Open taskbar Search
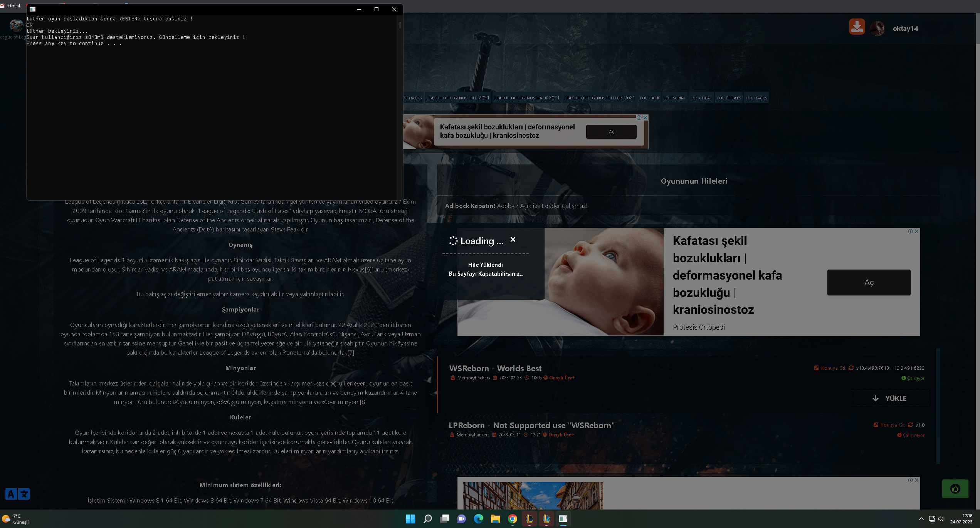980x528 pixels. pyautogui.click(x=427, y=519)
